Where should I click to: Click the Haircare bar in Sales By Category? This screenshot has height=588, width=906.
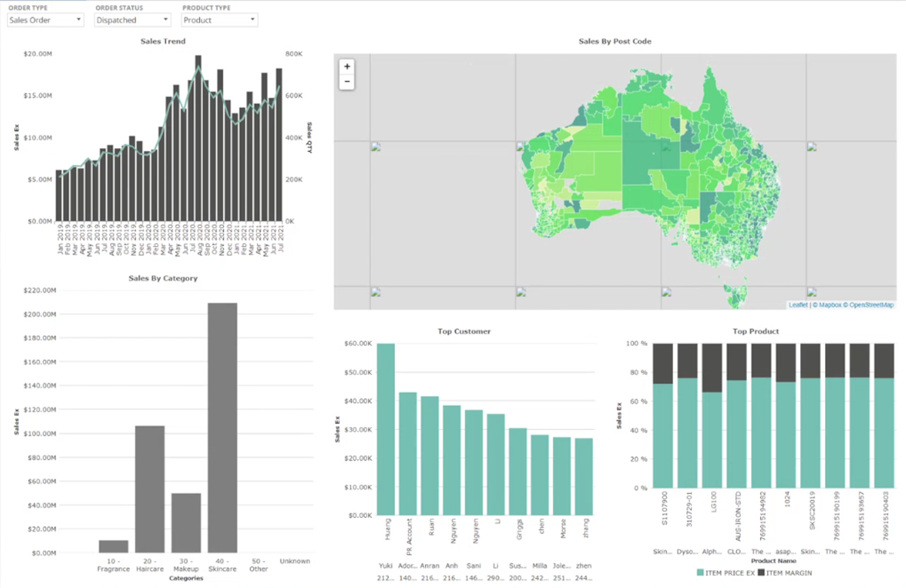point(150,489)
